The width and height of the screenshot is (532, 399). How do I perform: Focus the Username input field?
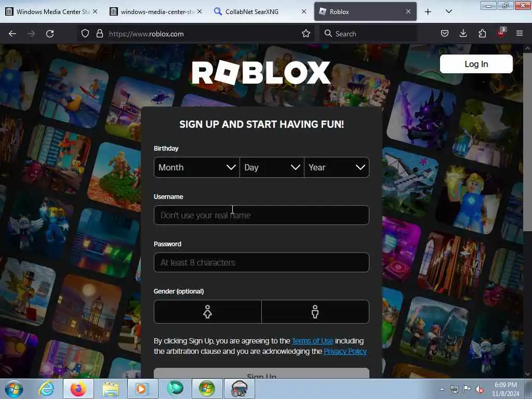coord(261,215)
